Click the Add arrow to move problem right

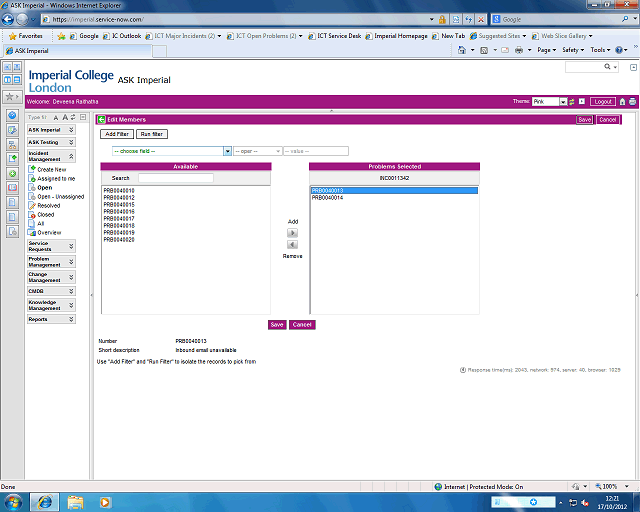pyautogui.click(x=292, y=232)
